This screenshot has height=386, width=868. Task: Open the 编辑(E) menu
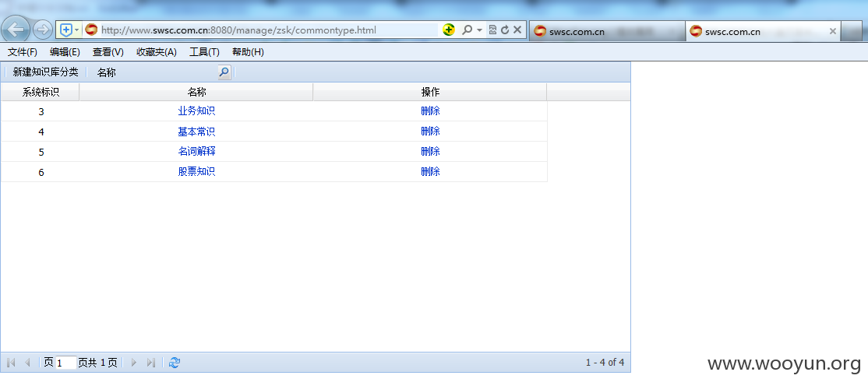(65, 52)
